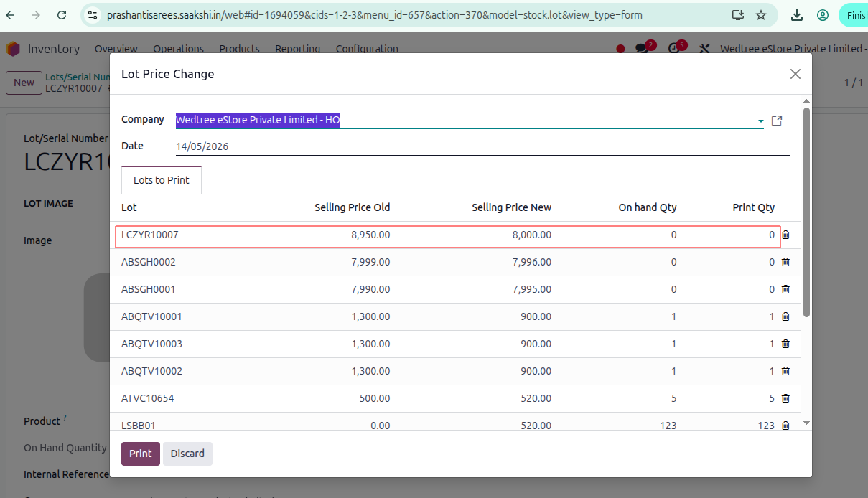Screen dimensions: 868x498
Task: Click scrollbar up arrow in dialog
Action: 806,101
